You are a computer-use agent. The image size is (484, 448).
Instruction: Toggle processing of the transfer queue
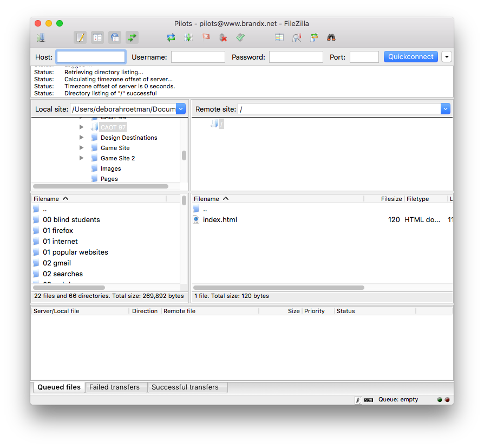(x=188, y=38)
